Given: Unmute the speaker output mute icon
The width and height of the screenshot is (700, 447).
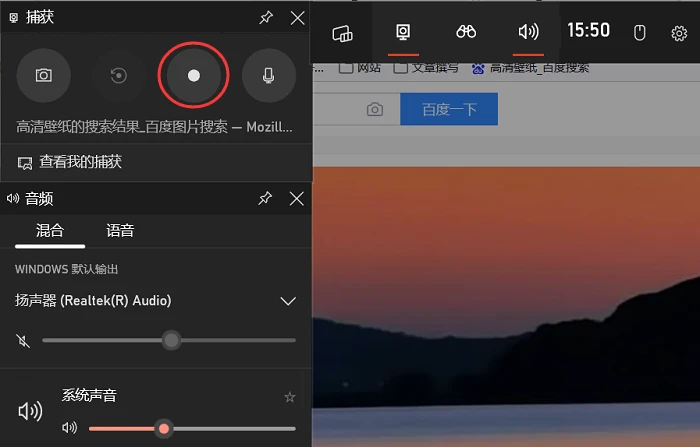Looking at the screenshot, I should pos(23,341).
